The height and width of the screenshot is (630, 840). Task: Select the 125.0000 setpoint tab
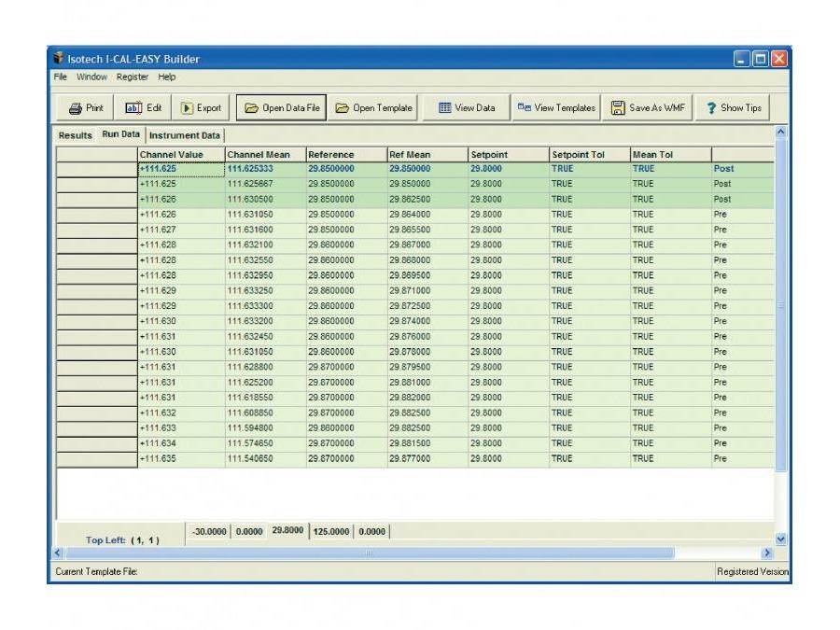[x=331, y=531]
